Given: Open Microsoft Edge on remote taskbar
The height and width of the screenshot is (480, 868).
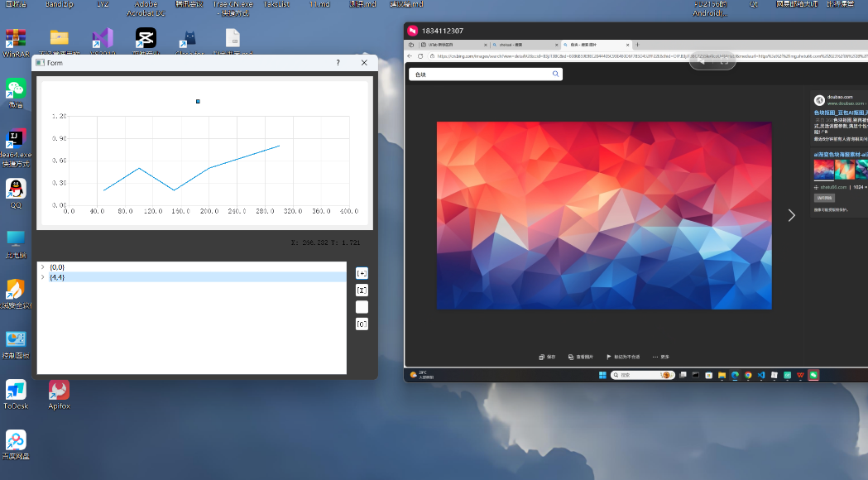Looking at the screenshot, I should point(735,376).
